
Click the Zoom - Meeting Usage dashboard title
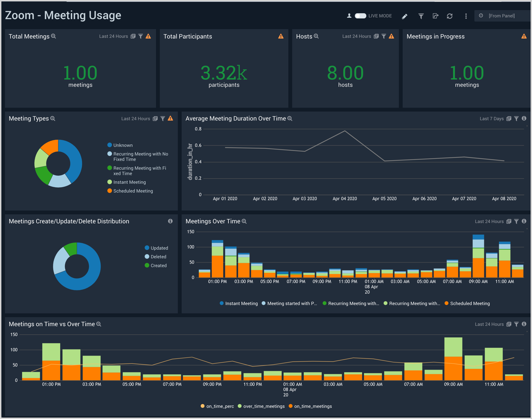[x=63, y=15]
